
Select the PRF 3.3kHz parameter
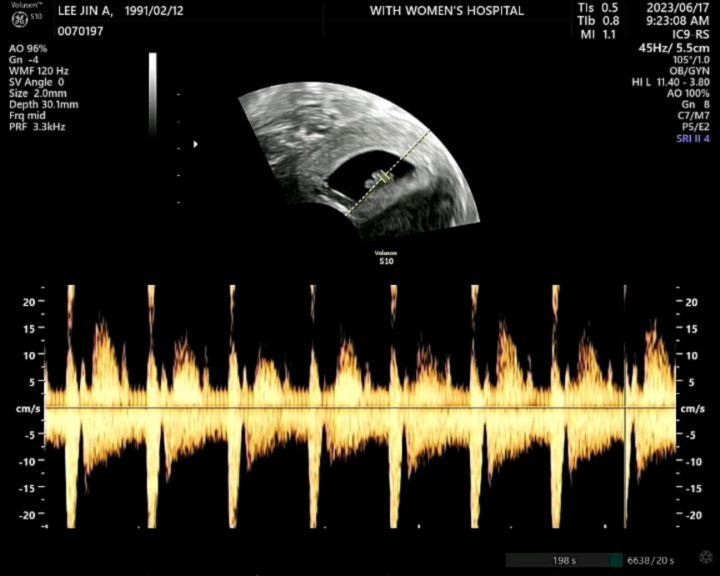(x=37, y=127)
